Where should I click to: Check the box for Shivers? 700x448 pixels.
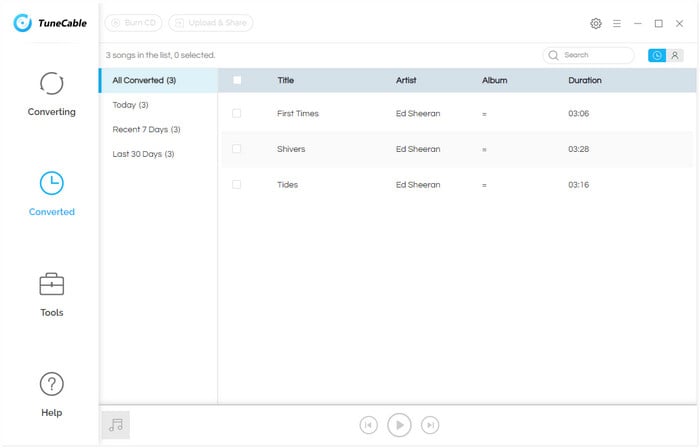tap(237, 149)
